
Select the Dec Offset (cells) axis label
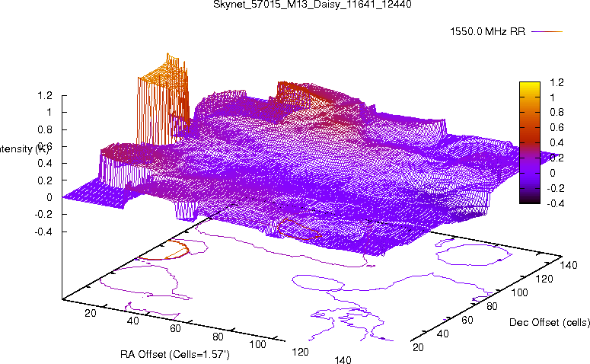click(x=550, y=322)
